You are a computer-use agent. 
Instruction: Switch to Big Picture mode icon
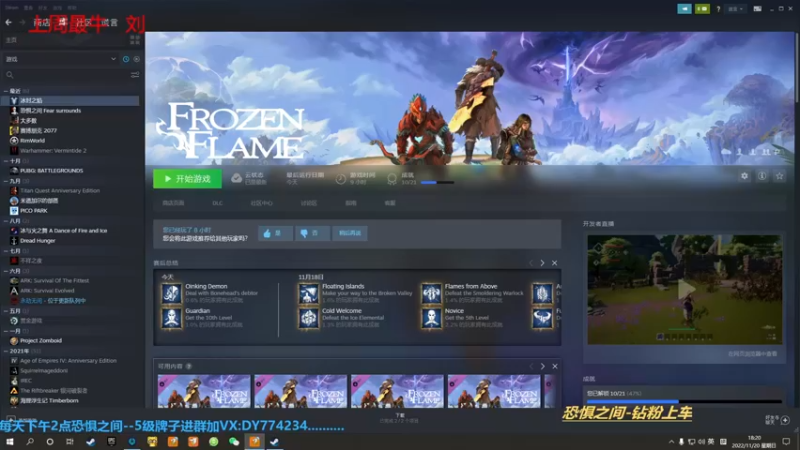click(757, 9)
